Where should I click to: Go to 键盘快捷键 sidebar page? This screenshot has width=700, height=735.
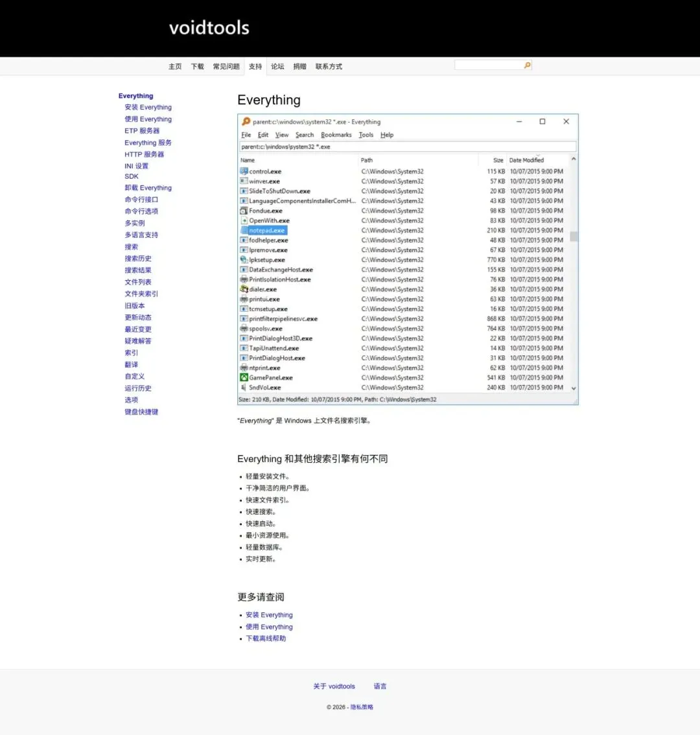pyautogui.click(x=141, y=412)
